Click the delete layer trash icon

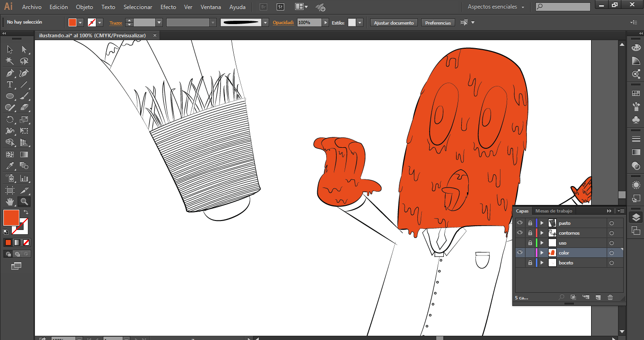610,297
